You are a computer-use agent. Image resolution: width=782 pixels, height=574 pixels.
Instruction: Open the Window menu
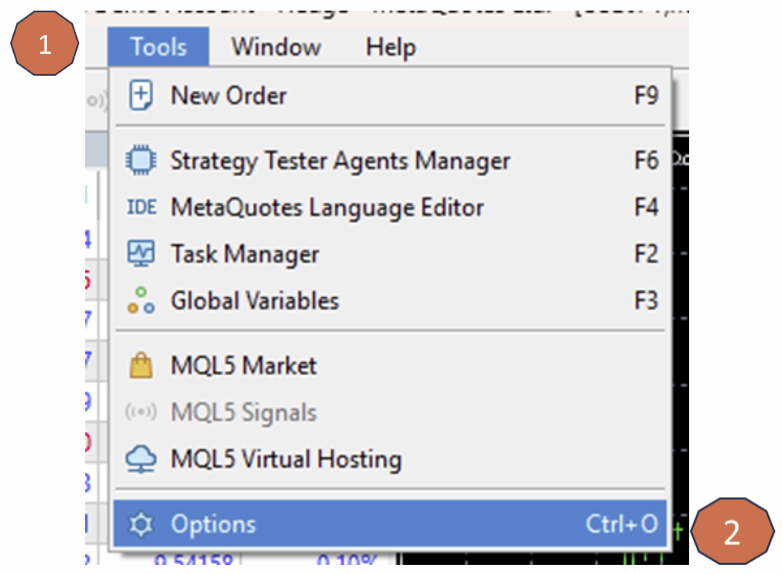[276, 47]
